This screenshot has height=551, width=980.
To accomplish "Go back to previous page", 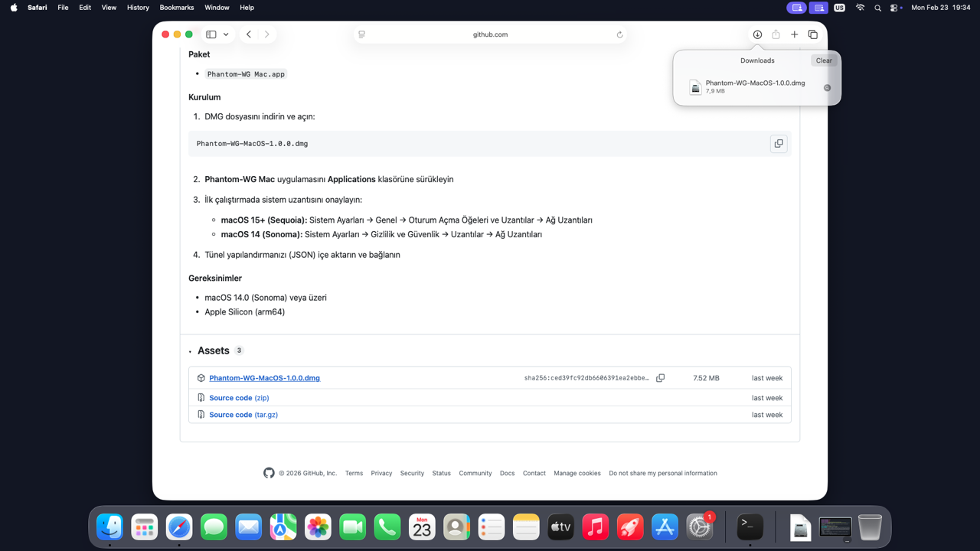I will tap(249, 34).
